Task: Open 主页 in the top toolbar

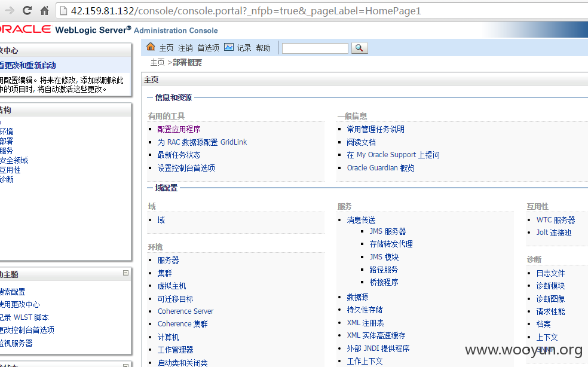Action: click(x=166, y=48)
